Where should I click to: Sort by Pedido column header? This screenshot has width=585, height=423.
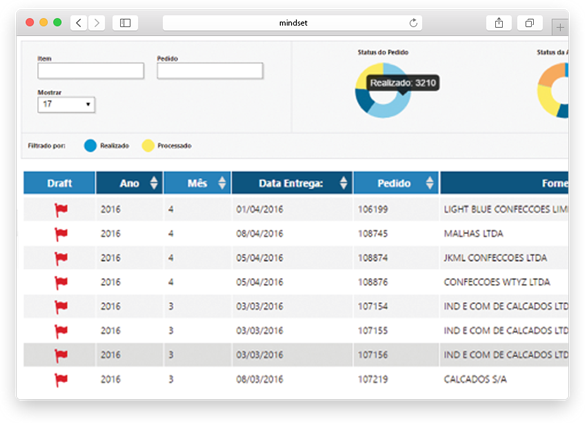click(x=396, y=183)
